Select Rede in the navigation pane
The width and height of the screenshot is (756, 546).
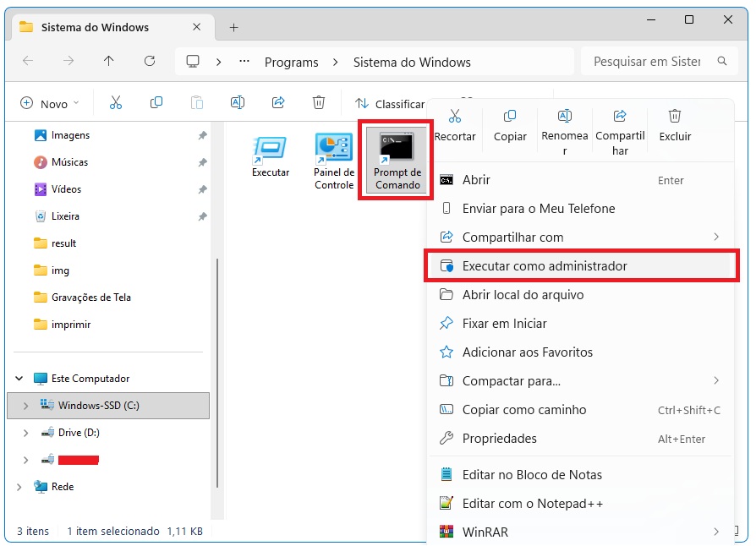(x=63, y=487)
